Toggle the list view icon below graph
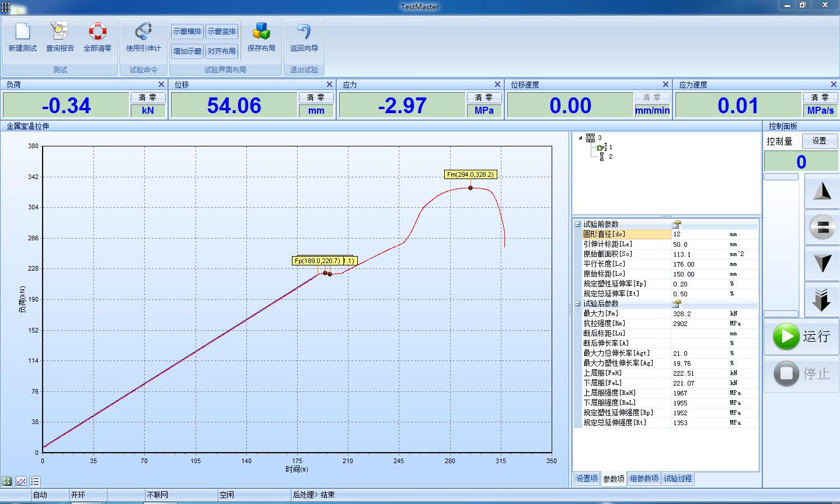Image resolution: width=840 pixels, height=504 pixels. click(x=35, y=481)
